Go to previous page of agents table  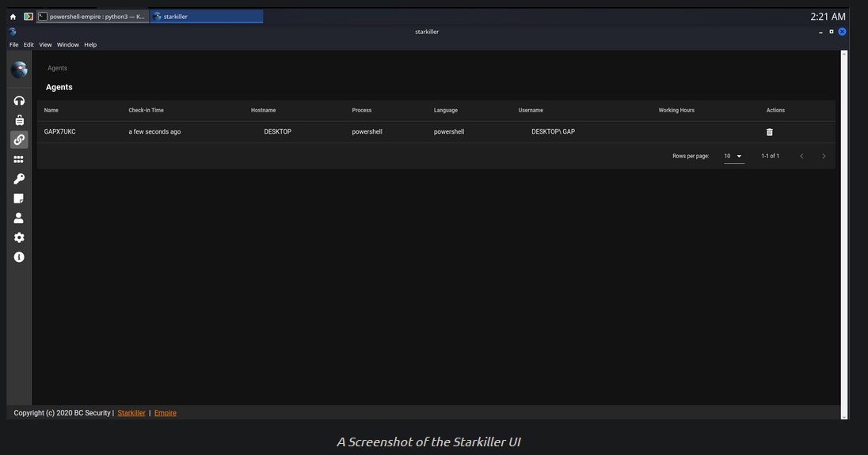pos(801,157)
